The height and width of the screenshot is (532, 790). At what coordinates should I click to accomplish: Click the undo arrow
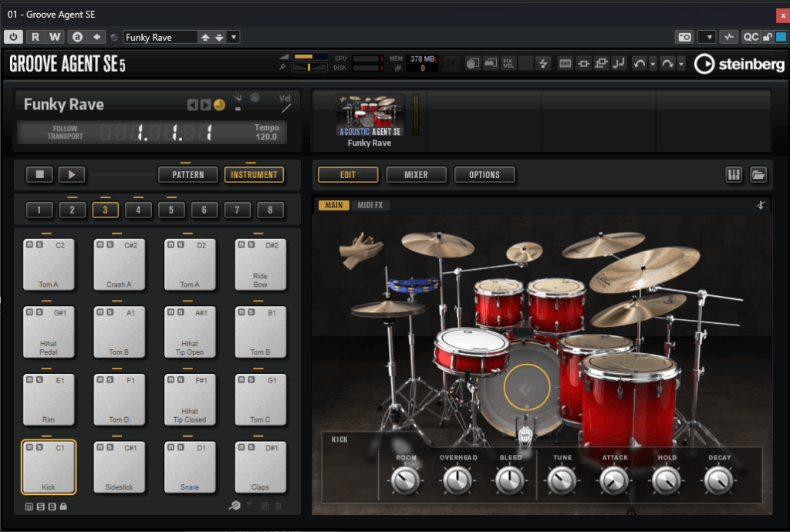pos(640,64)
